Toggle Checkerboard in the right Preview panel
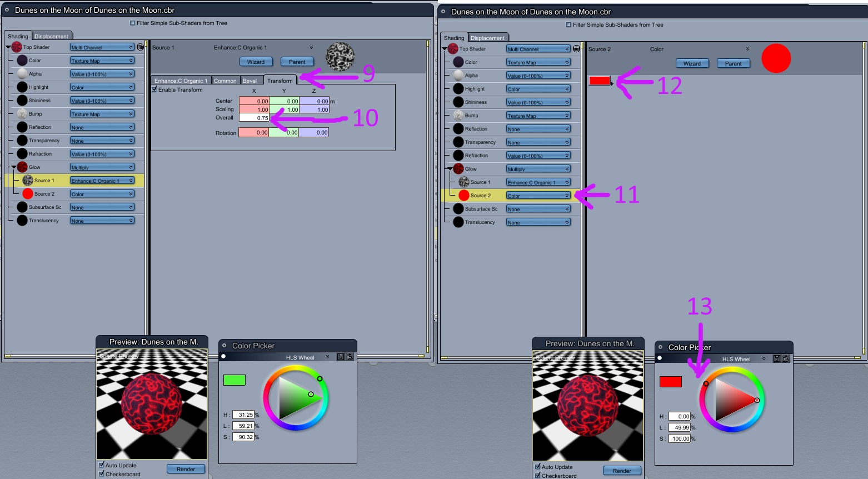 pos(538,476)
